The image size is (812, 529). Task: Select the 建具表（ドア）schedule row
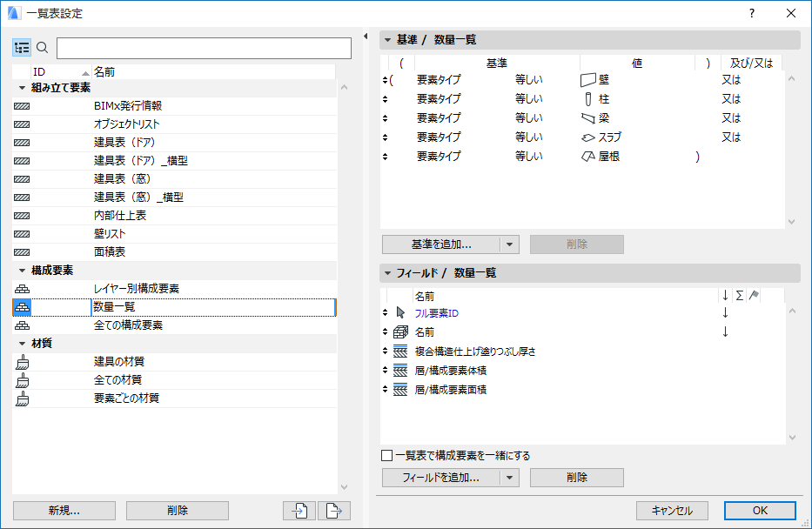tap(175, 143)
